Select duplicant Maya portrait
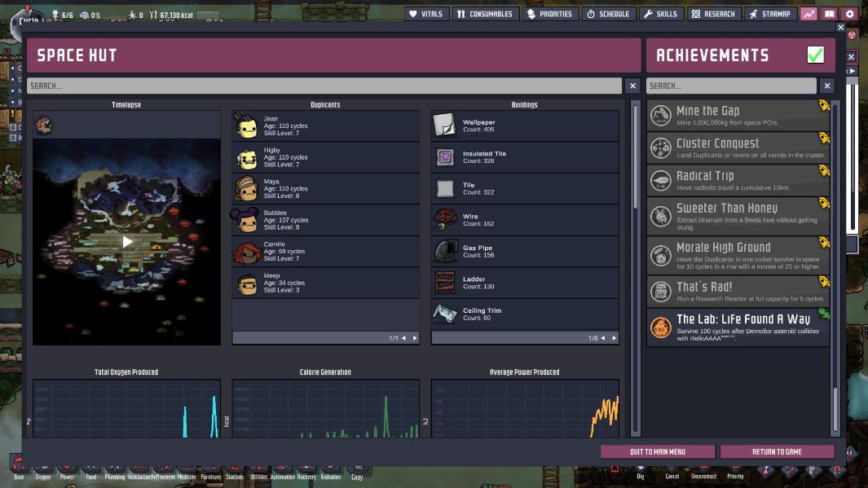 coord(246,189)
